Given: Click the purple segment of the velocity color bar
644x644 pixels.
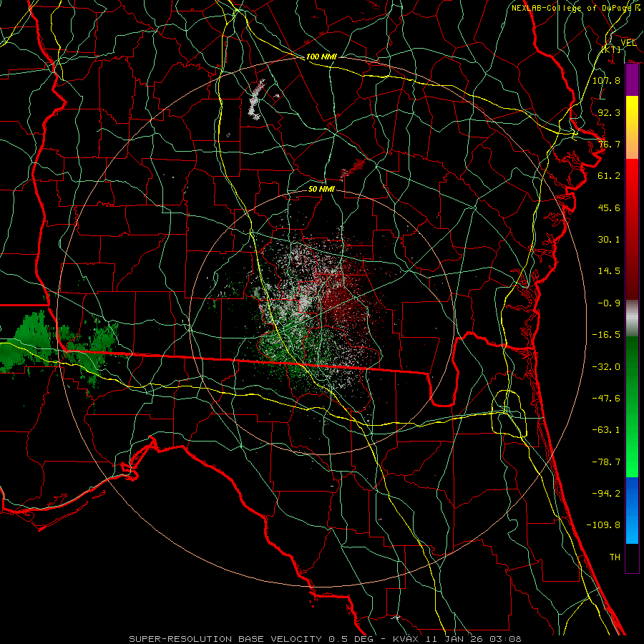Looking at the screenshot, I should [632, 80].
